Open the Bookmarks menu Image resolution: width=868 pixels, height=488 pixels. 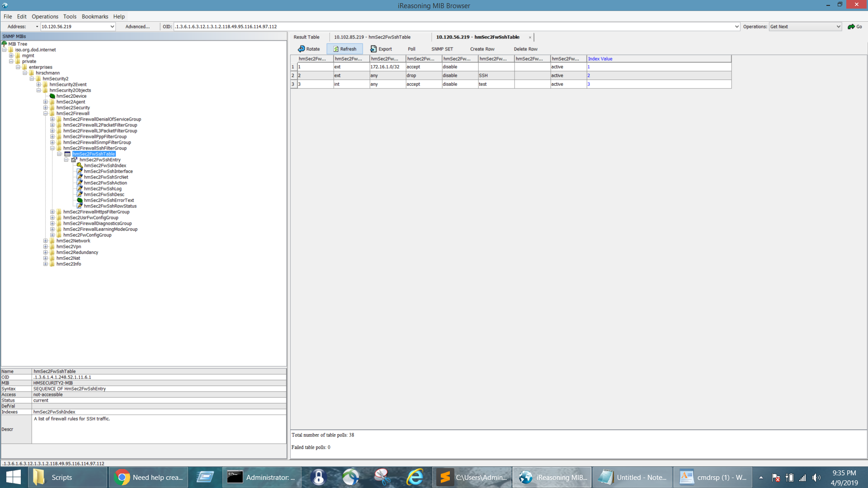pyautogui.click(x=95, y=16)
